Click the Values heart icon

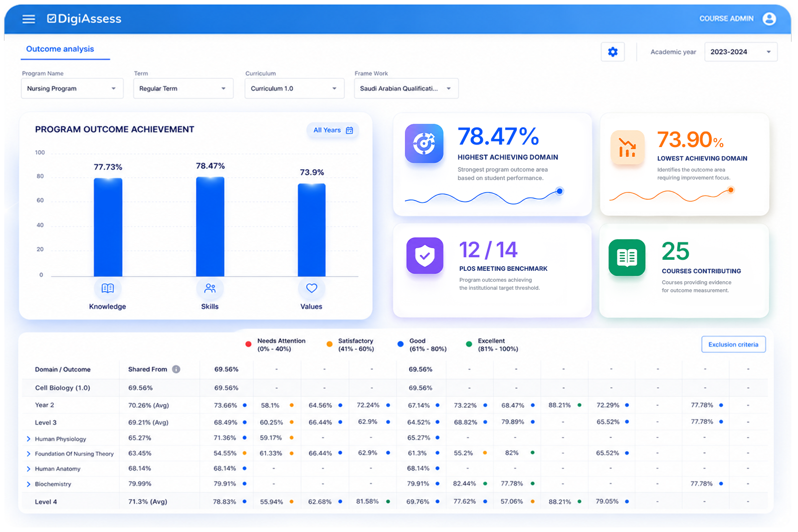tap(312, 288)
